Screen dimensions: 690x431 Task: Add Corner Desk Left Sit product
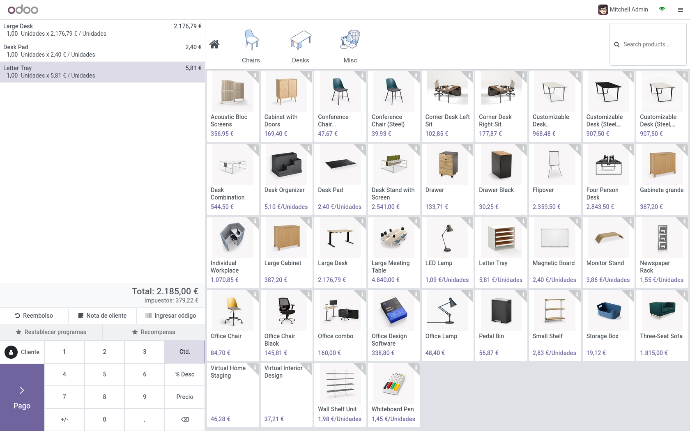pyautogui.click(x=448, y=106)
